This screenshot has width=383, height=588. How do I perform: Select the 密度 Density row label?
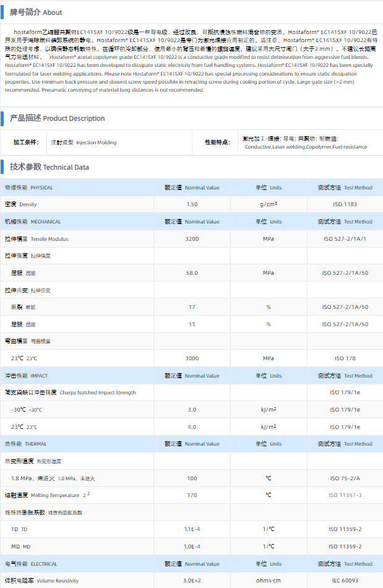coord(21,204)
